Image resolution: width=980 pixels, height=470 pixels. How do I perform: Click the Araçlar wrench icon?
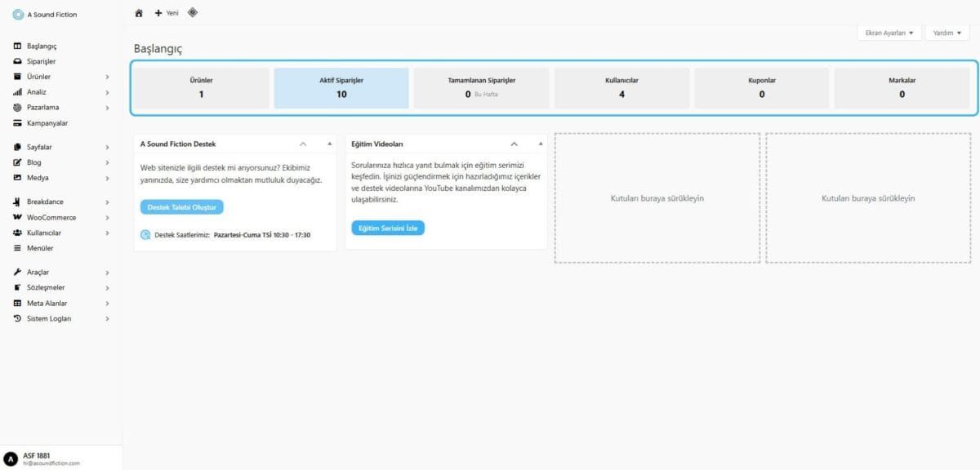click(18, 272)
